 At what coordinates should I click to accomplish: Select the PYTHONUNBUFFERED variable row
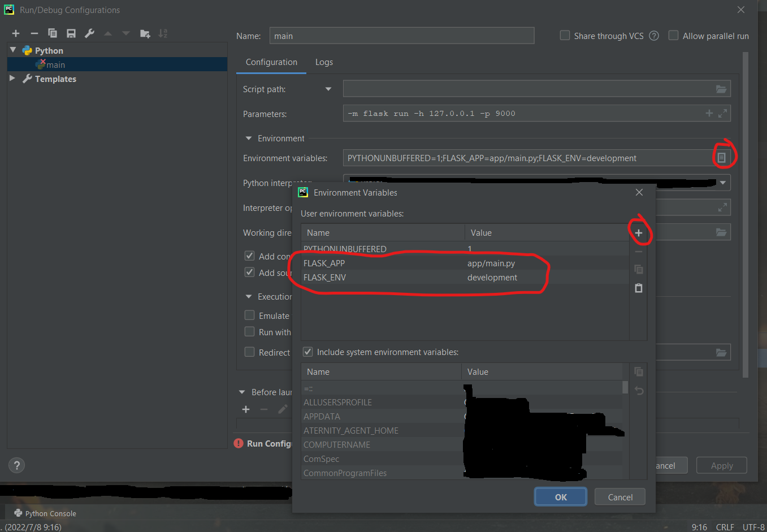(465, 249)
